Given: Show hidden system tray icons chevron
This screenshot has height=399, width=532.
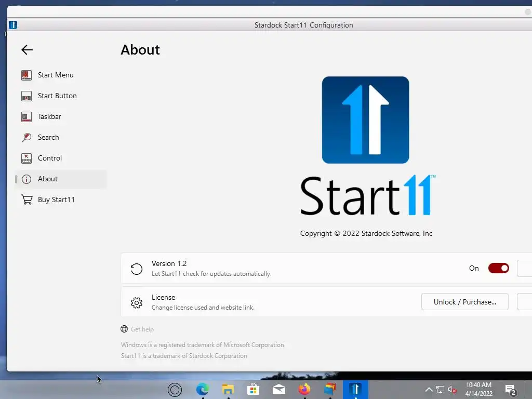Looking at the screenshot, I should (x=429, y=390).
